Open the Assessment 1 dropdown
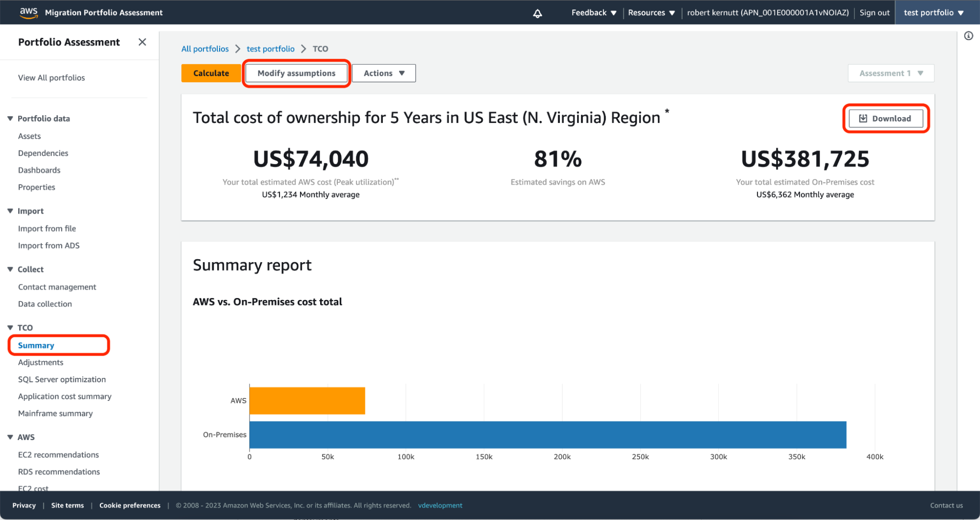The height and width of the screenshot is (520, 980). [x=891, y=73]
